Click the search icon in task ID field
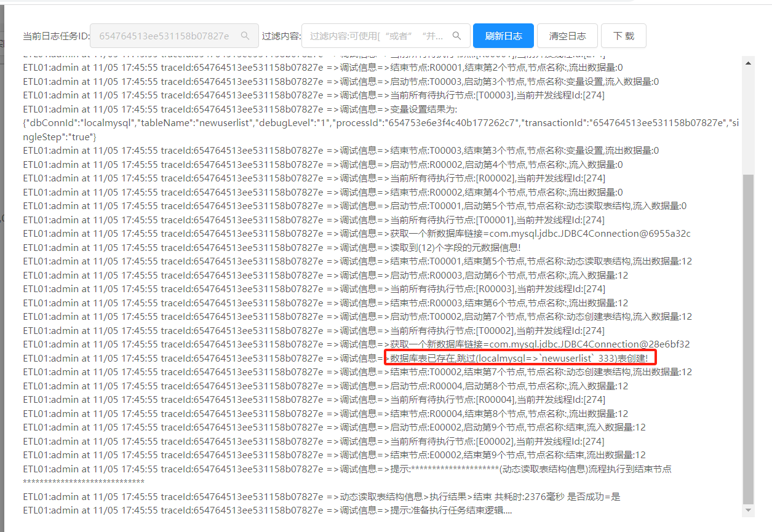The image size is (772, 532). pyautogui.click(x=245, y=36)
